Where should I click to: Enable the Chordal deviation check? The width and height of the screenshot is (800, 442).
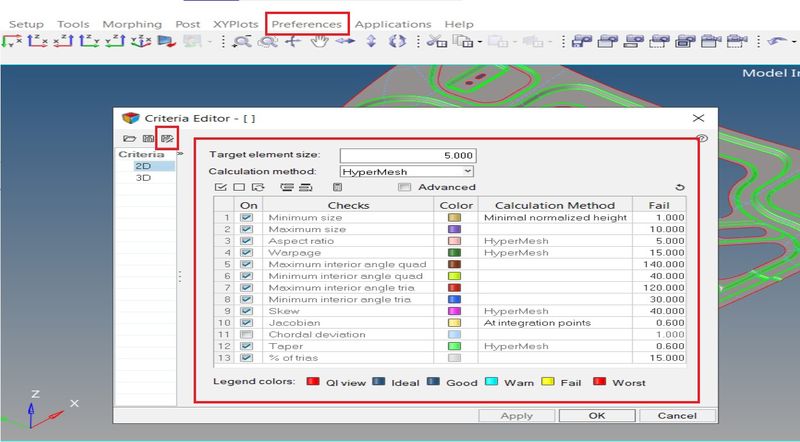point(247,334)
